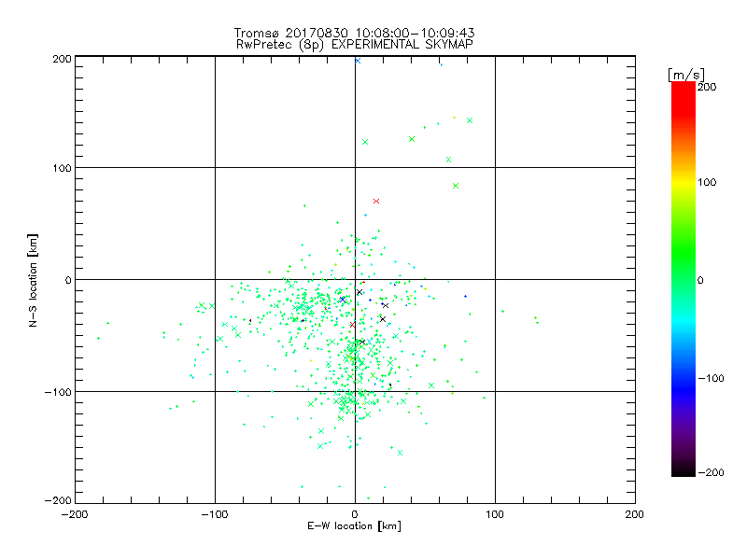
Task: Click the x-axis tick label "100"
Action: click(495, 514)
